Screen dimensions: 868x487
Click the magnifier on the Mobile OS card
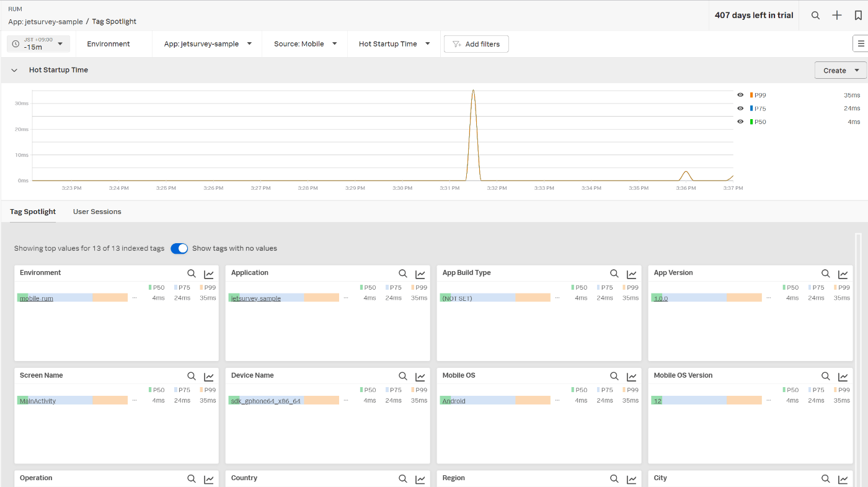coord(614,376)
